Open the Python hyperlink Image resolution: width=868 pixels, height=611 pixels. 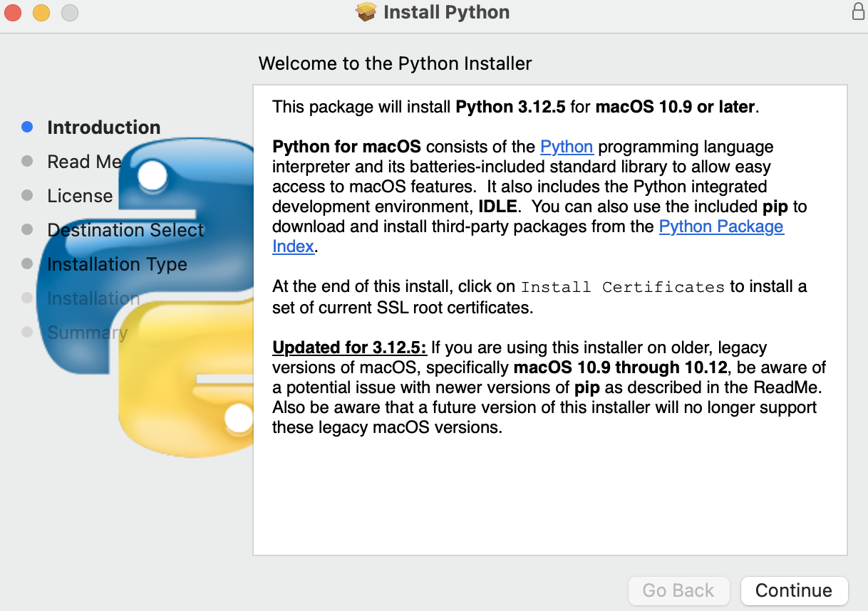click(x=567, y=147)
